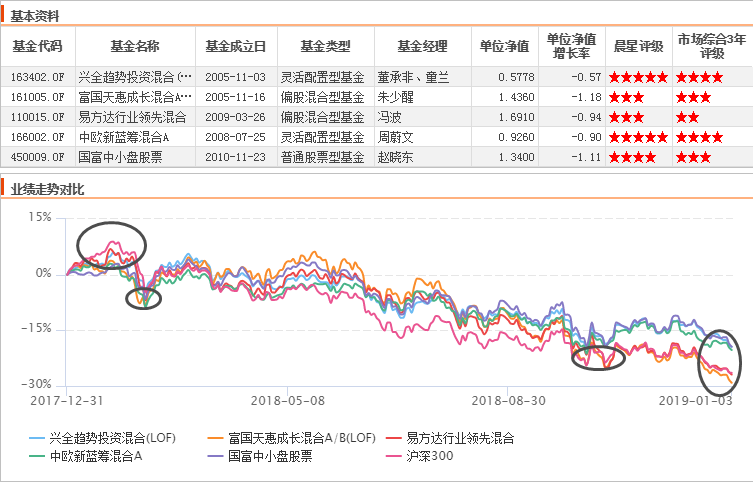This screenshot has width=753, height=483.
Task: Toggle 富国天惠成长混合A/B(LOF) legend entry
Action: pos(290,438)
